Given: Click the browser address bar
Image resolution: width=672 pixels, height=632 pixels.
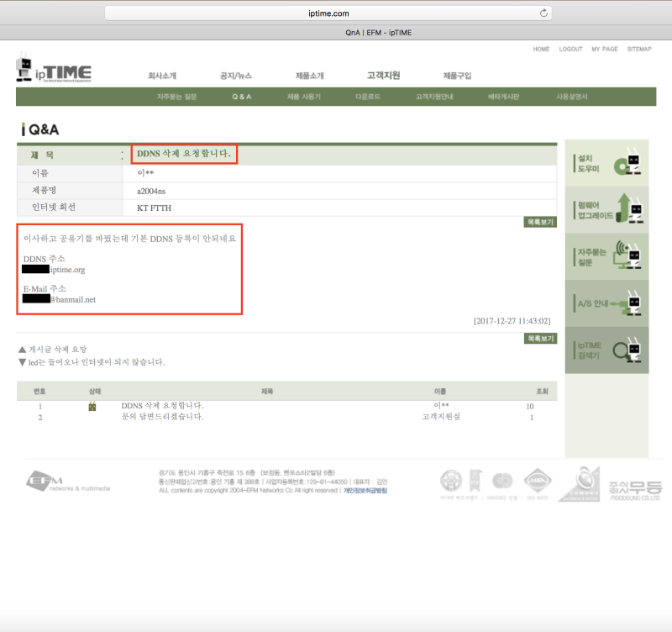Looking at the screenshot, I should [328, 13].
